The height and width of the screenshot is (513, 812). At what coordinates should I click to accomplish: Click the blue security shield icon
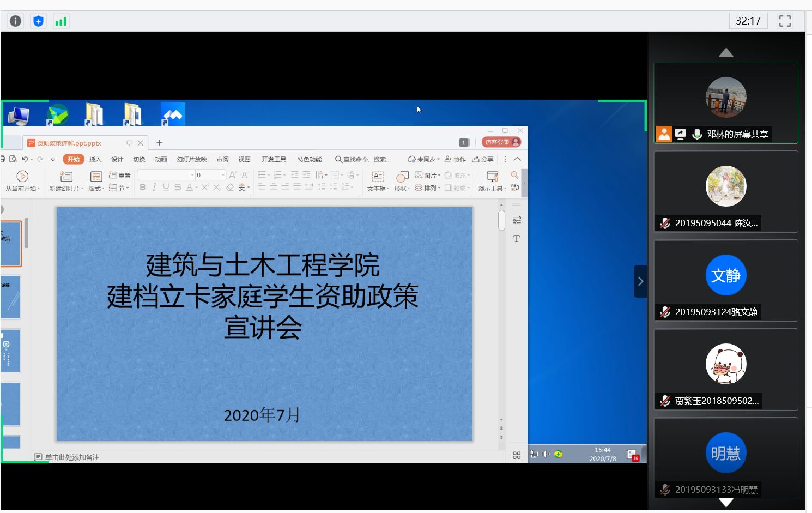tap(38, 21)
